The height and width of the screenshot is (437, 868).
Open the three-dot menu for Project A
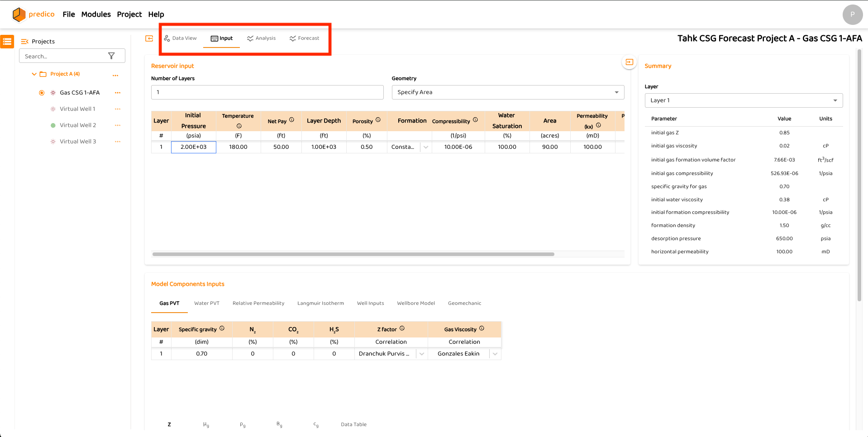pyautogui.click(x=115, y=75)
